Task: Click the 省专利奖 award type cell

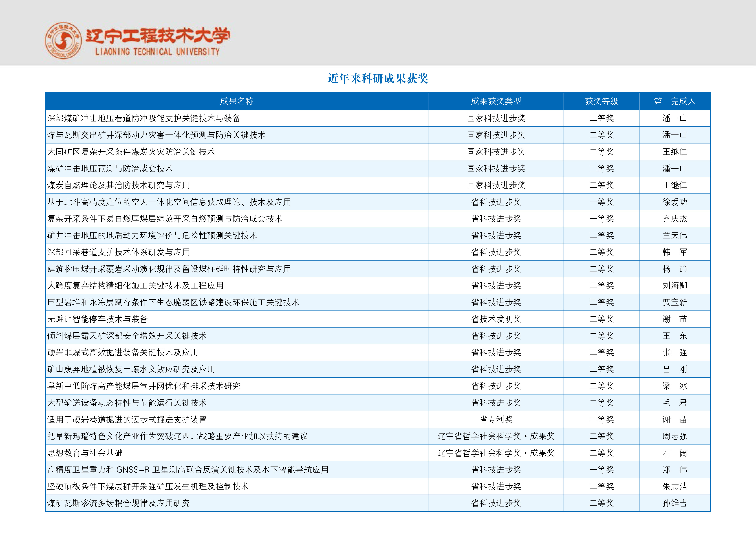Action: click(x=496, y=419)
